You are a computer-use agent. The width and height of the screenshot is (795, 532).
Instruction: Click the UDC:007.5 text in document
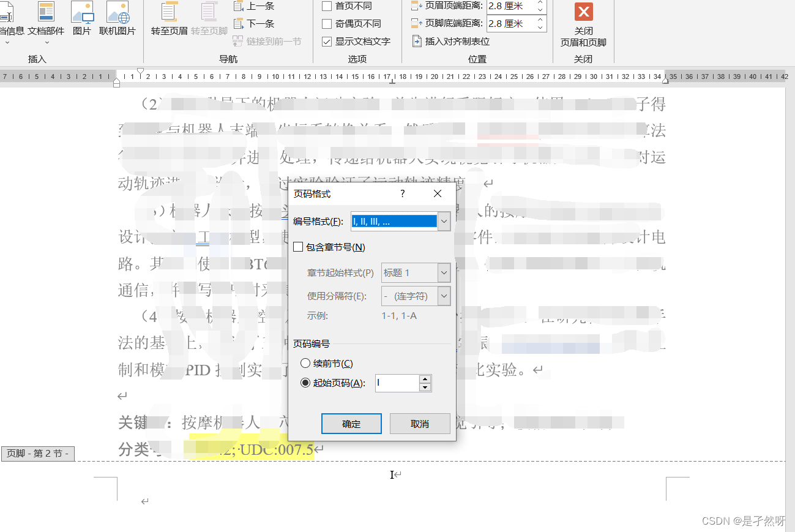276,450
